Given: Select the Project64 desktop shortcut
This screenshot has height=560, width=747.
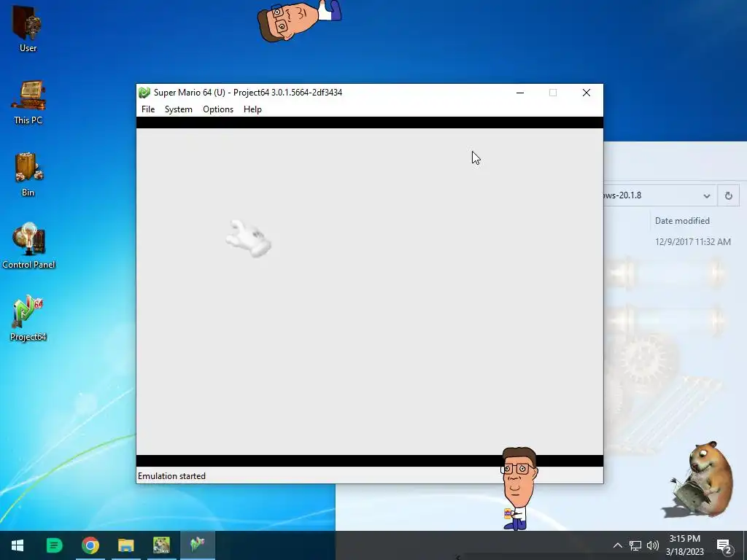Looking at the screenshot, I should [x=28, y=318].
